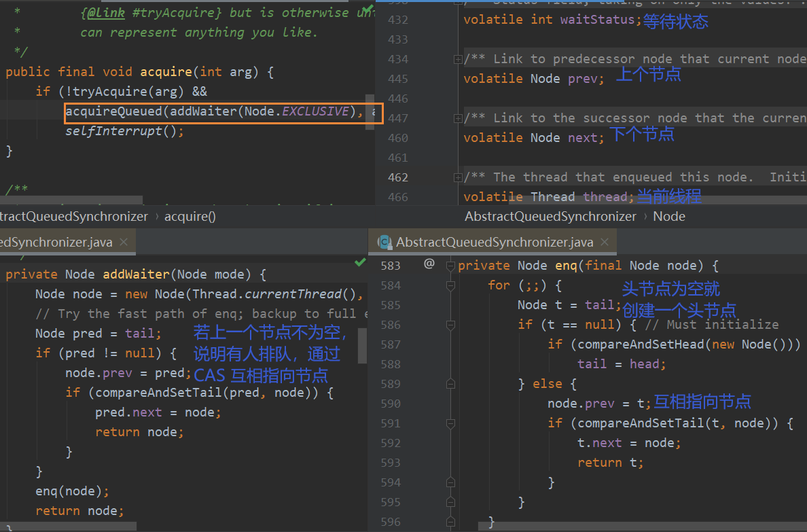This screenshot has height=532, width=807.
Task: Click the acquireQueued method call
Action: pyautogui.click(x=113, y=111)
